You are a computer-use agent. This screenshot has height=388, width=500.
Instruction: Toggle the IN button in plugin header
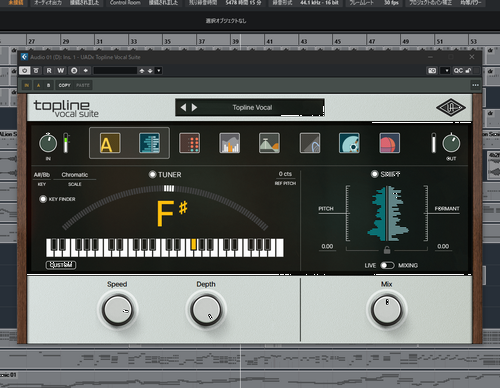[x=27, y=85]
